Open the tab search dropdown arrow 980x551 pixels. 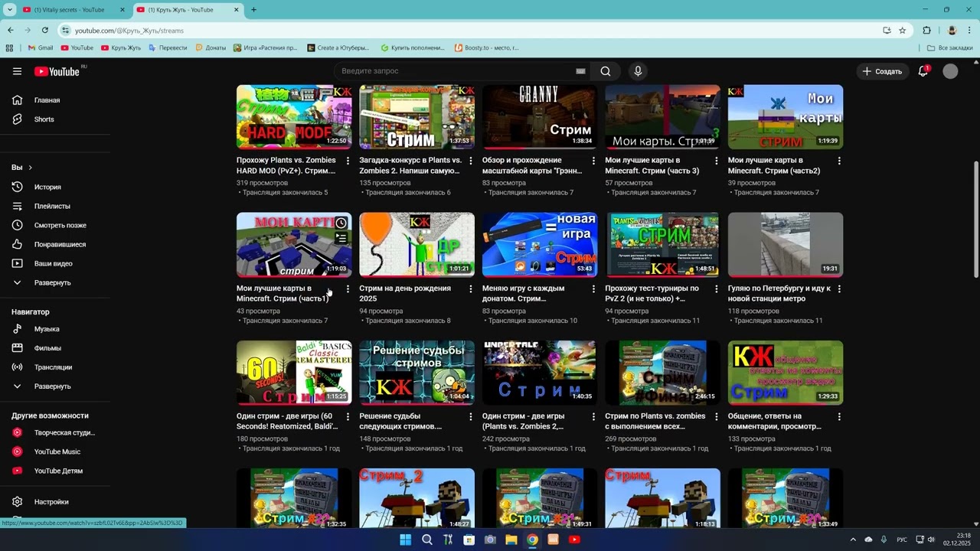point(9,10)
